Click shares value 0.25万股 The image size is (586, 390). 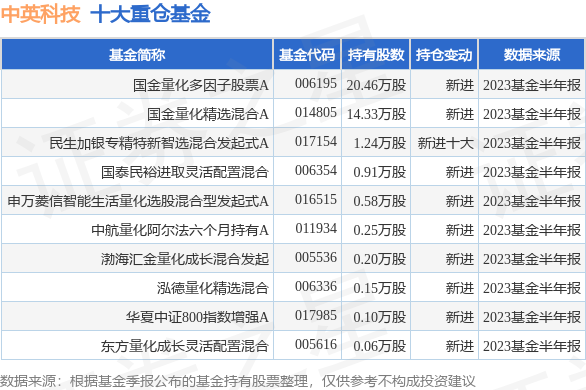(x=380, y=230)
